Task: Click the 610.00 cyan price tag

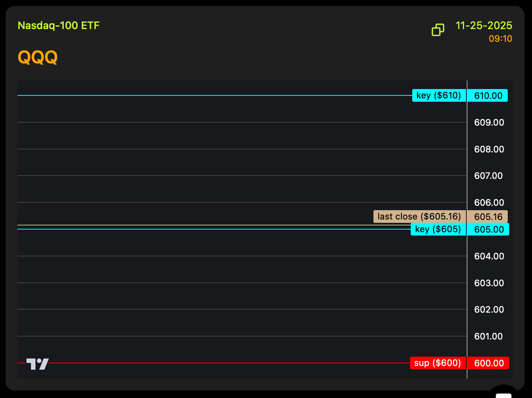Action: point(488,95)
